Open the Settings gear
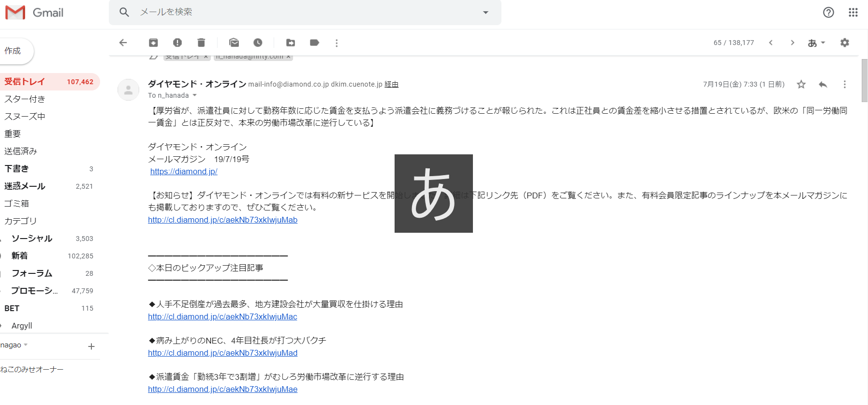This screenshot has height=405, width=868. point(845,43)
